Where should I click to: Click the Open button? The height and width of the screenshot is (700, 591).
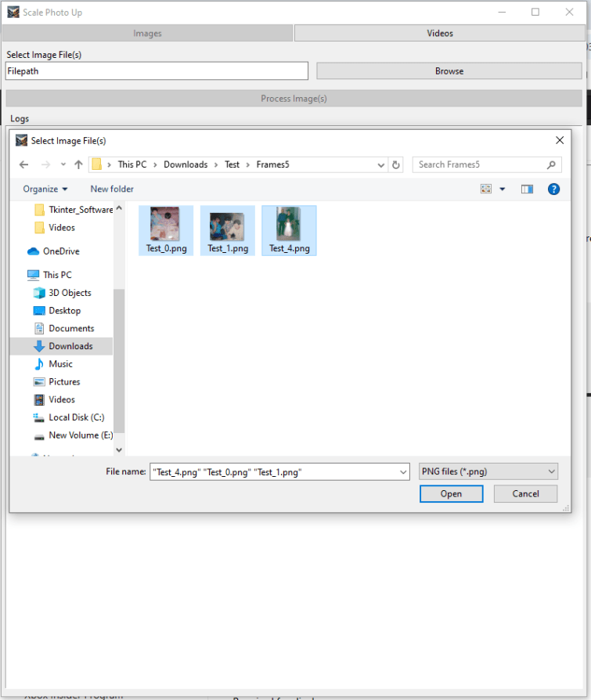[451, 493]
